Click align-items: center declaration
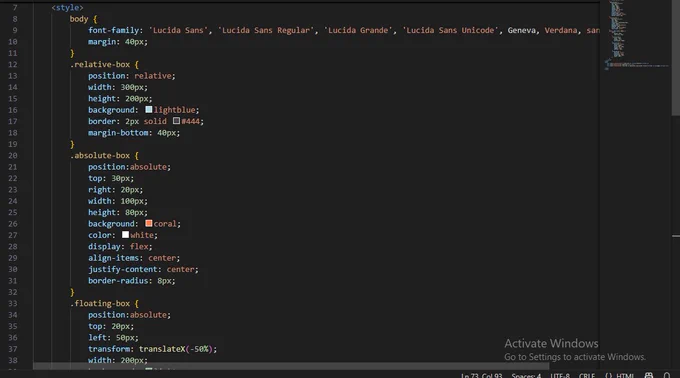The height and width of the screenshot is (378, 680). (134, 257)
